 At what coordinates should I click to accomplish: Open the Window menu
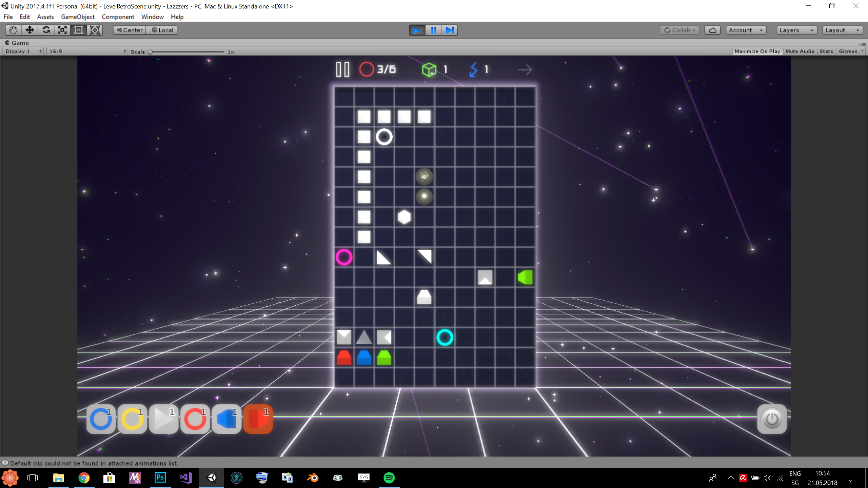(152, 17)
